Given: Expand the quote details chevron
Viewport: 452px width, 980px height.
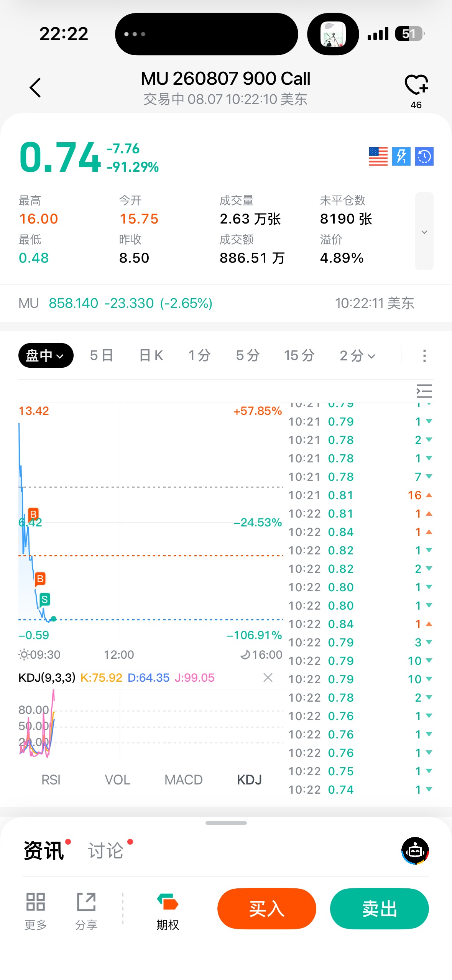Looking at the screenshot, I should tap(424, 232).
